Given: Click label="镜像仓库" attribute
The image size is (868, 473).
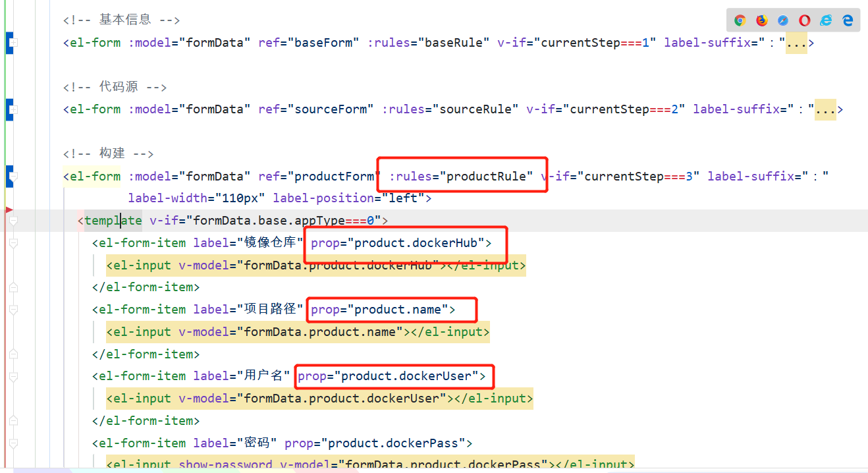Looking at the screenshot, I should tap(248, 243).
